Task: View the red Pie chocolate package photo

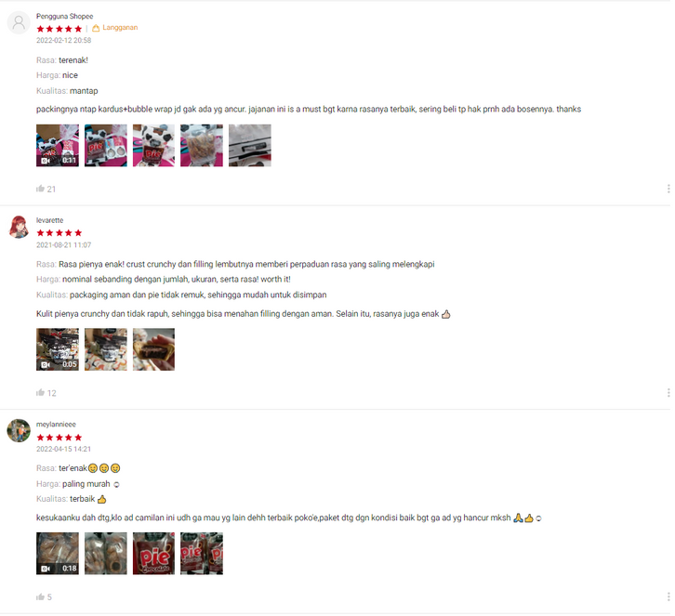Action: coord(153,553)
